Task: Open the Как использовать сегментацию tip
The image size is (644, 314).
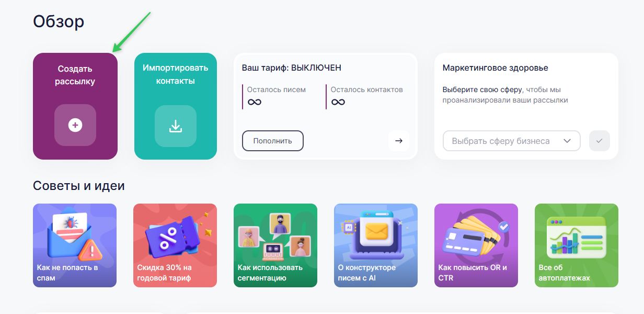Action: pyautogui.click(x=275, y=245)
